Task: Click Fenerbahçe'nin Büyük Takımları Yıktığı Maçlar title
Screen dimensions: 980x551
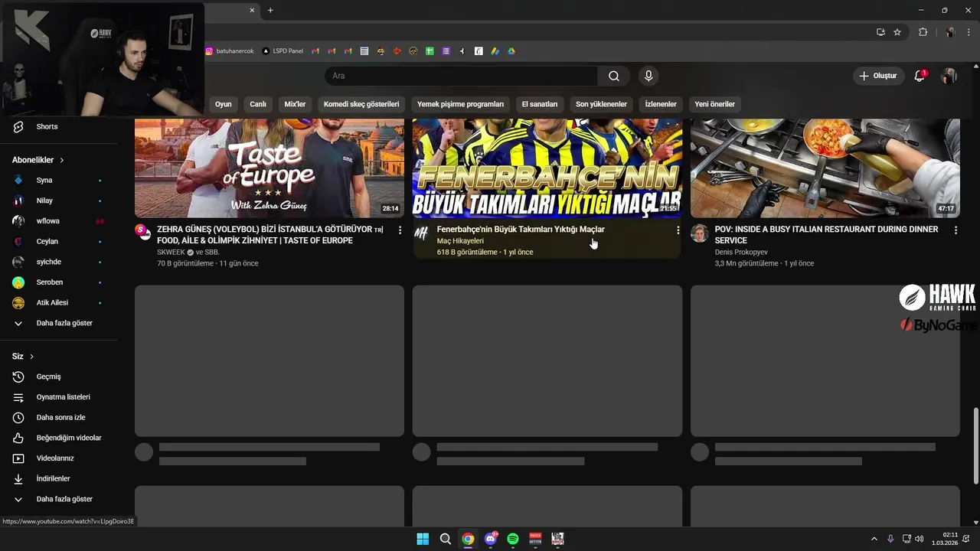Action: coord(521,230)
